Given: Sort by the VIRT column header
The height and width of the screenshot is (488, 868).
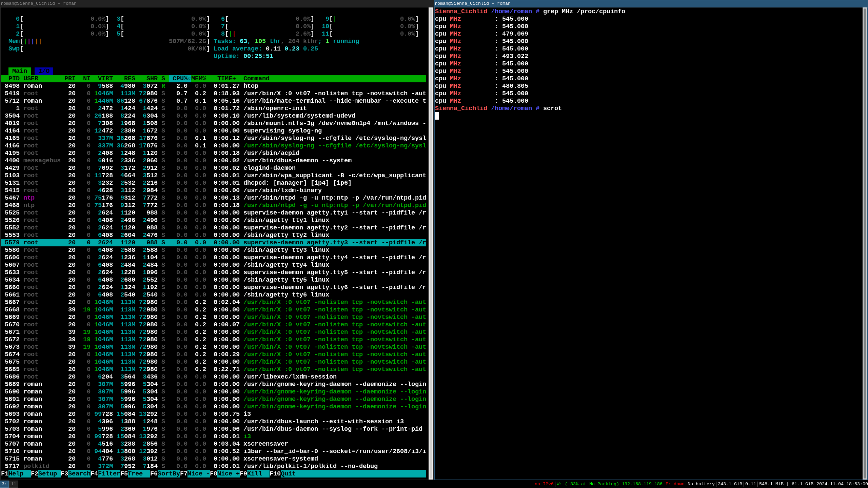Looking at the screenshot, I should (105, 79).
